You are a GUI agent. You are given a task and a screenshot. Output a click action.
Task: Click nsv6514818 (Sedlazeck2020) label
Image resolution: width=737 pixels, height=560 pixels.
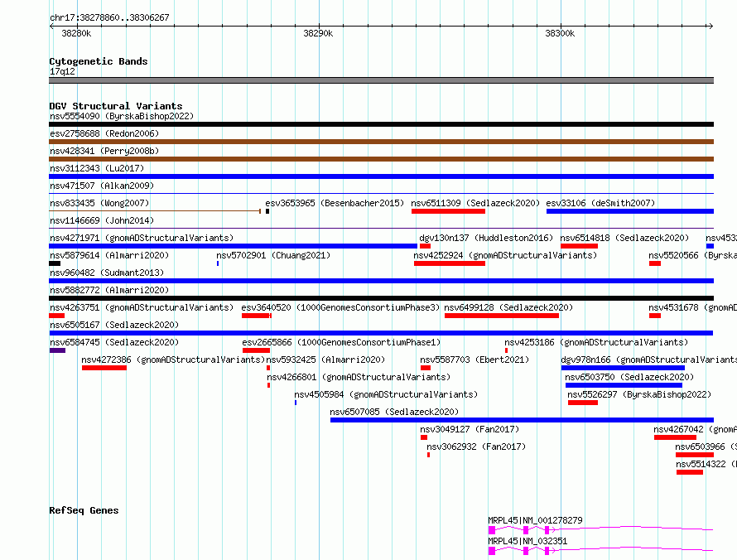(624, 238)
